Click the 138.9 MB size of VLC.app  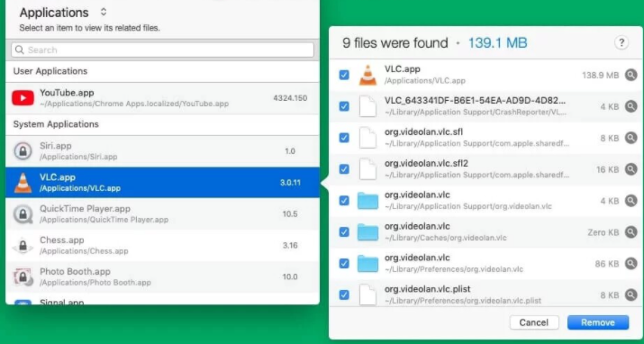[x=600, y=75]
